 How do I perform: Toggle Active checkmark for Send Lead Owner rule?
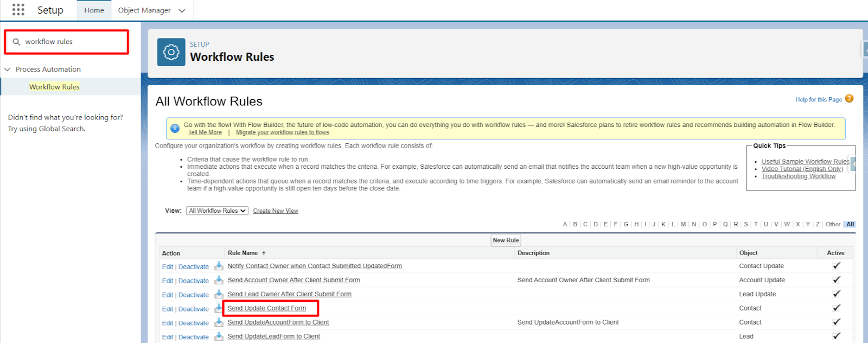[x=836, y=294]
